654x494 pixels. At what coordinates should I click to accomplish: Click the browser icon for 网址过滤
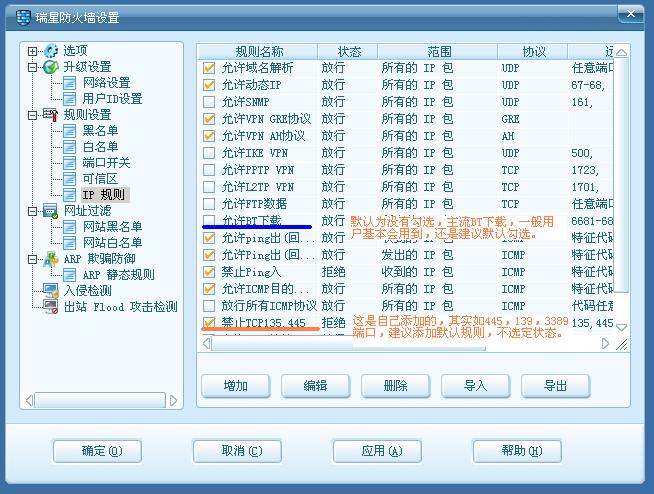51,211
